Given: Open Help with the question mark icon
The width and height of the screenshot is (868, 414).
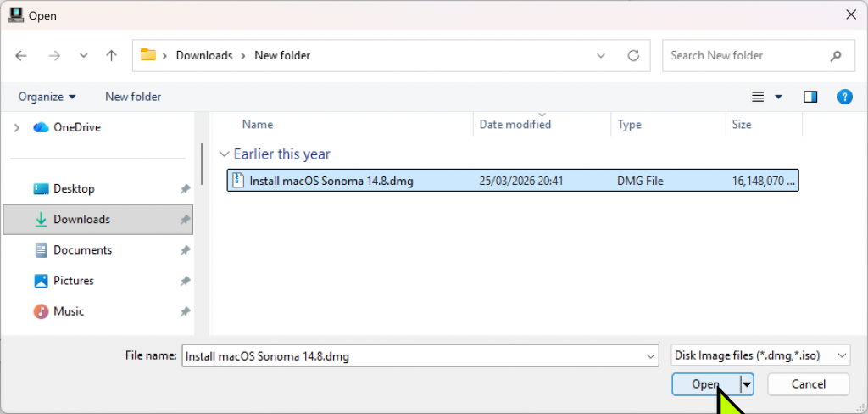Looking at the screenshot, I should point(844,97).
